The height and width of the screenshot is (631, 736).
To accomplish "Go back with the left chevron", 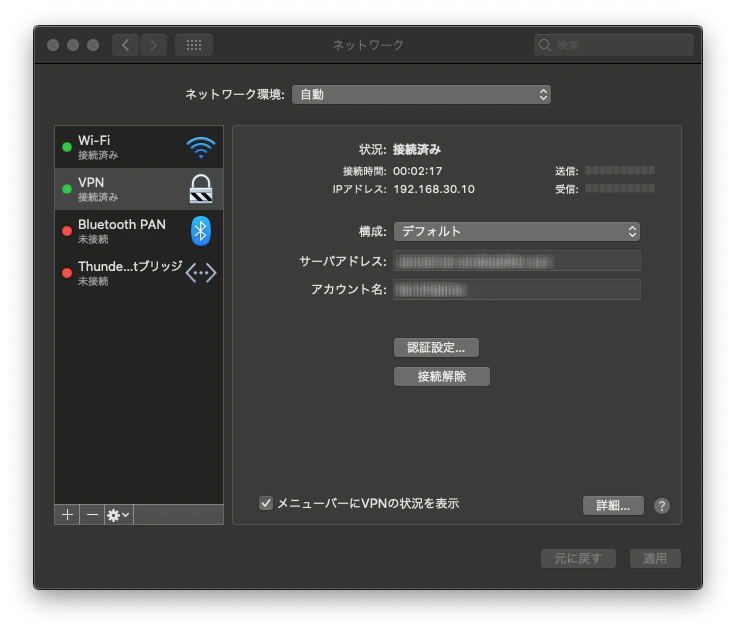I will tap(125, 45).
